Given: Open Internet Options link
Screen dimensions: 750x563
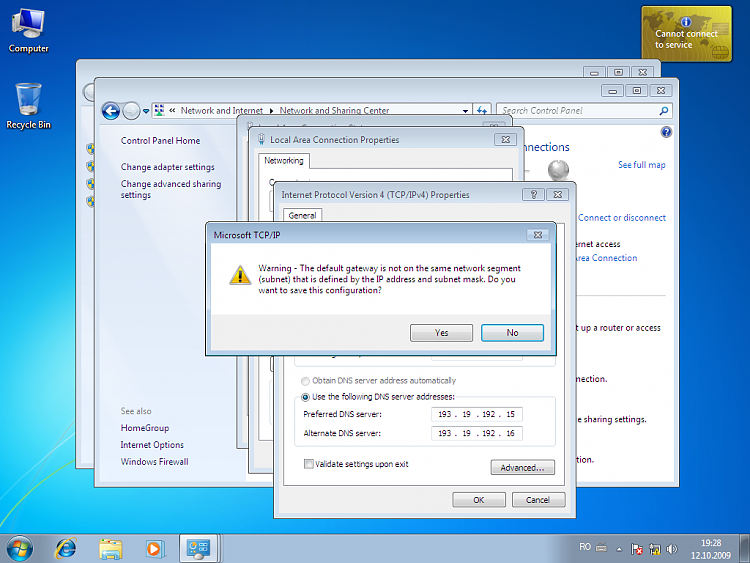Looking at the screenshot, I should coord(152,445).
